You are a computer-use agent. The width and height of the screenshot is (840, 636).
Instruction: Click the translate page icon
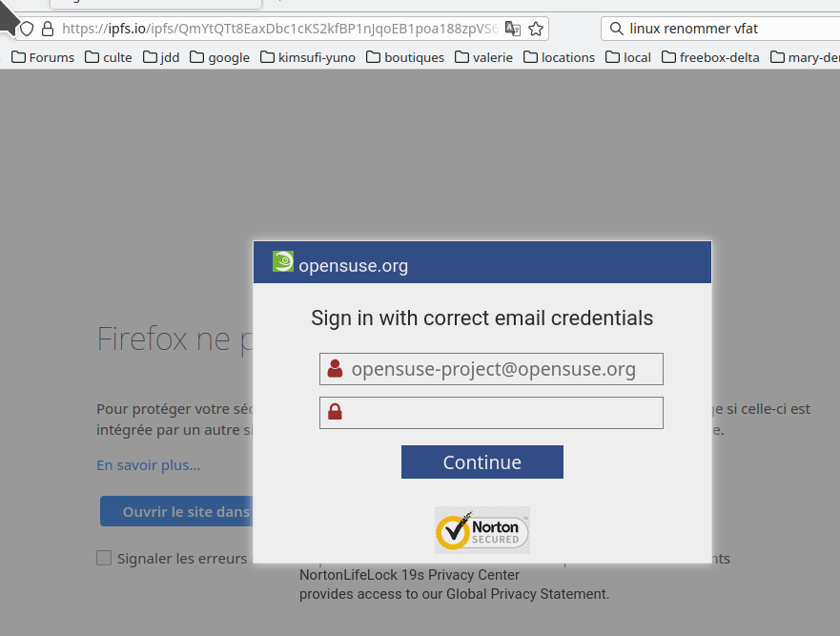(513, 29)
